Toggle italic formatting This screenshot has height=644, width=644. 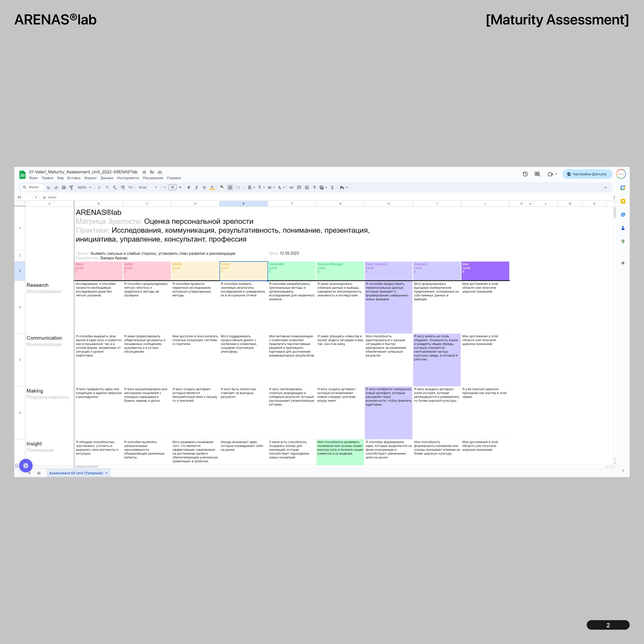[x=196, y=187]
